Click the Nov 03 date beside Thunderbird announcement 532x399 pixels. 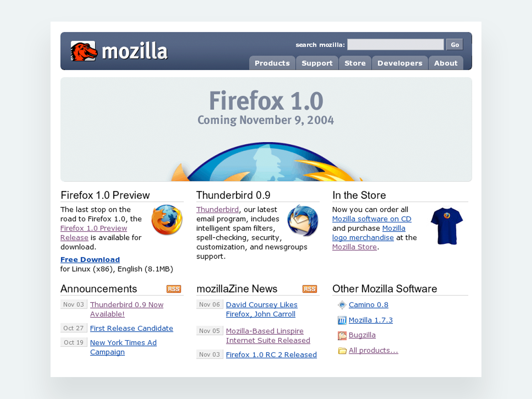click(74, 305)
